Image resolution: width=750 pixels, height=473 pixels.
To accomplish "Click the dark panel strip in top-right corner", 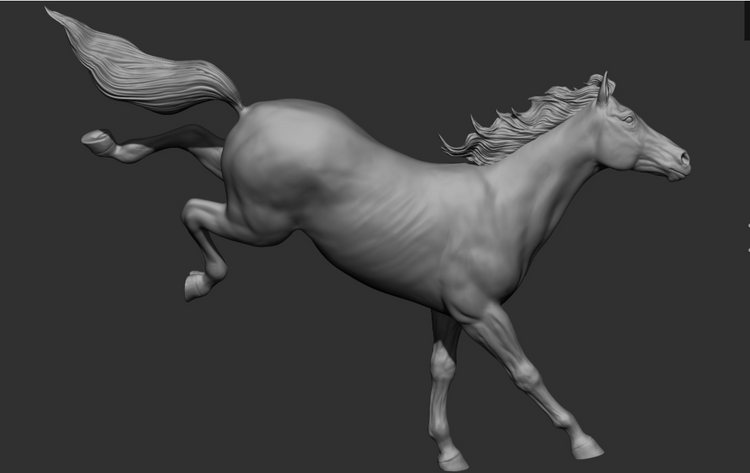I will pos(746,20).
